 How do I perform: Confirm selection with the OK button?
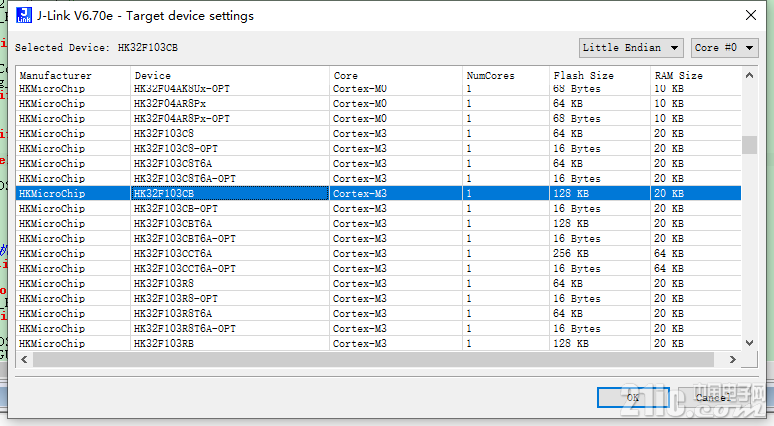633,397
